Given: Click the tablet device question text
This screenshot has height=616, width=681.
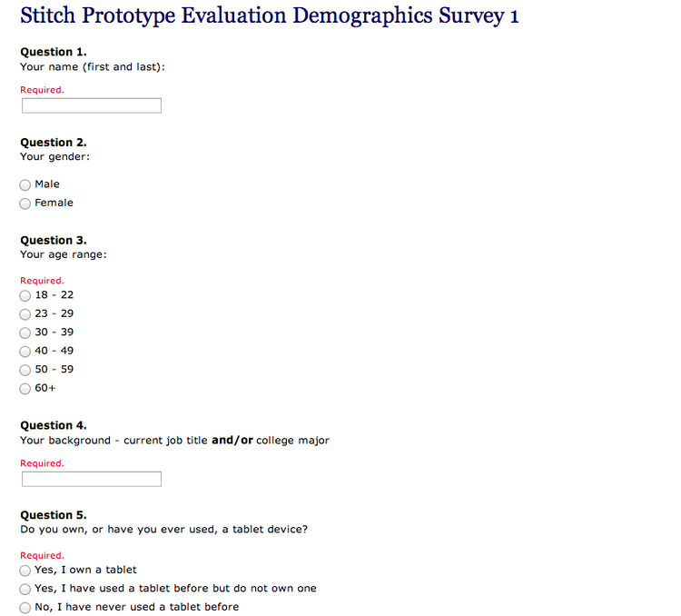Looking at the screenshot, I should [x=163, y=530].
